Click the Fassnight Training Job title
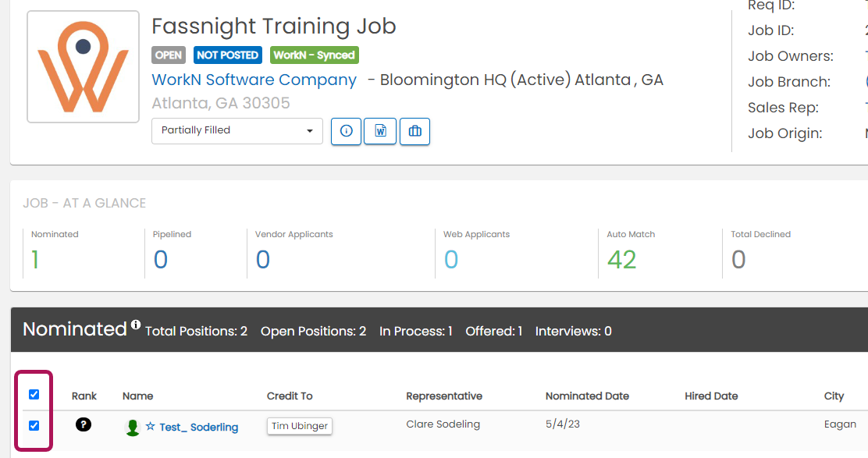The width and height of the screenshot is (868, 458). tap(274, 26)
